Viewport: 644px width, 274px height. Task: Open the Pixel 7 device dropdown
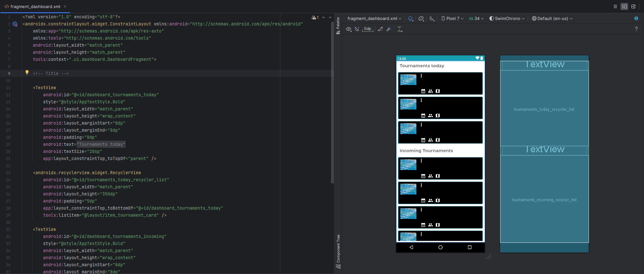[x=453, y=19]
